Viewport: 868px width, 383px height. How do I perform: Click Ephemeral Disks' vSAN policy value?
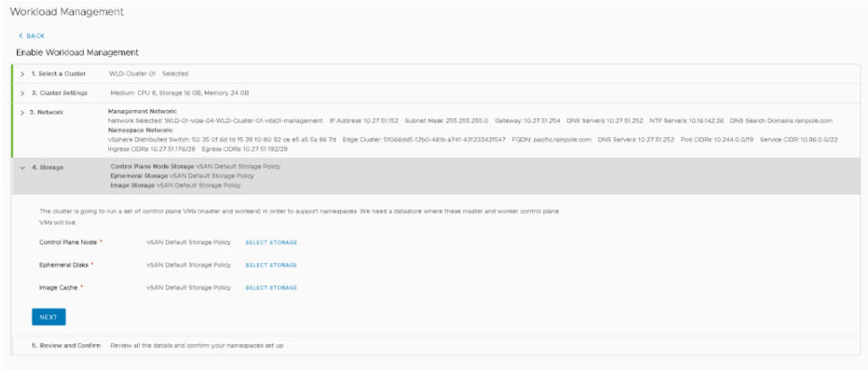(x=188, y=265)
